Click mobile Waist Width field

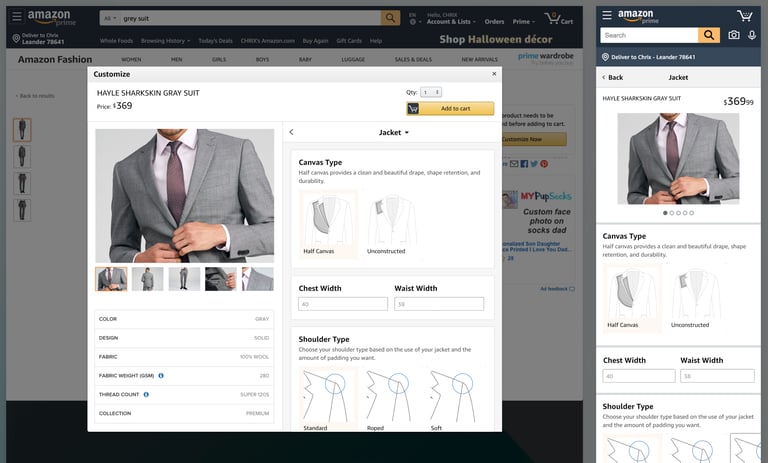point(717,376)
